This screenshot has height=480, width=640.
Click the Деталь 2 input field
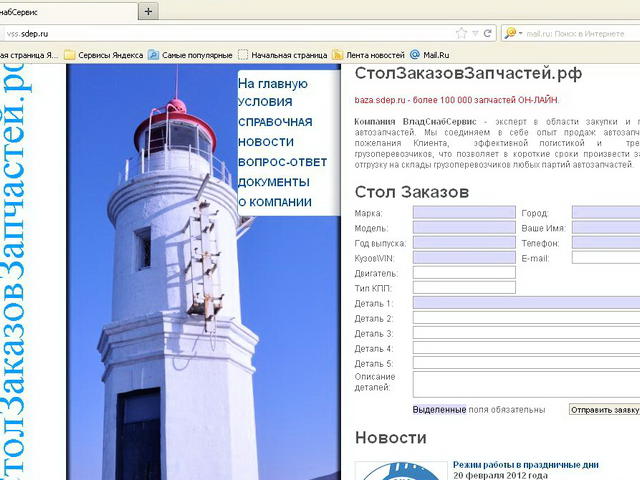coord(527,318)
